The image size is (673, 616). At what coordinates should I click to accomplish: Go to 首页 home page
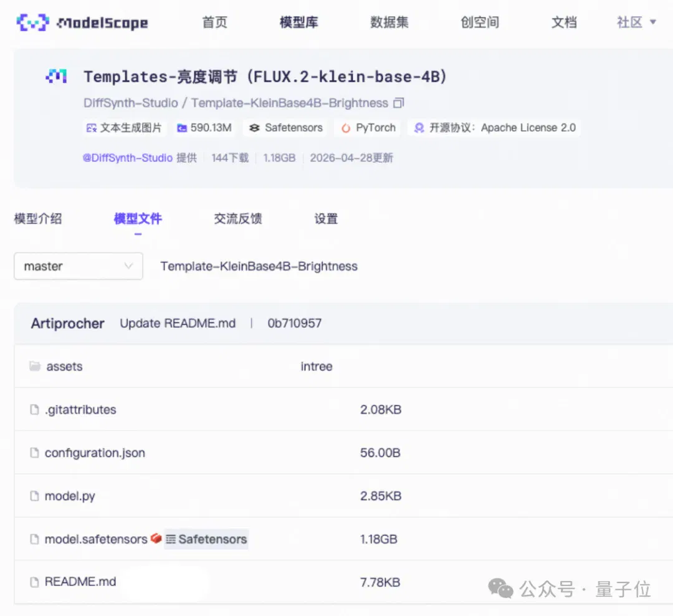tap(214, 22)
